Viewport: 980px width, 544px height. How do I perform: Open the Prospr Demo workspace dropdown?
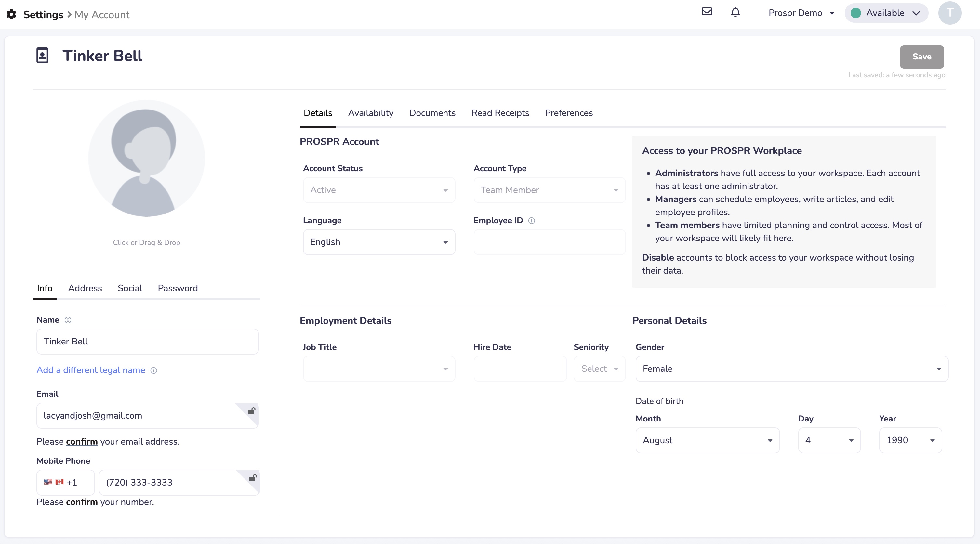click(801, 13)
